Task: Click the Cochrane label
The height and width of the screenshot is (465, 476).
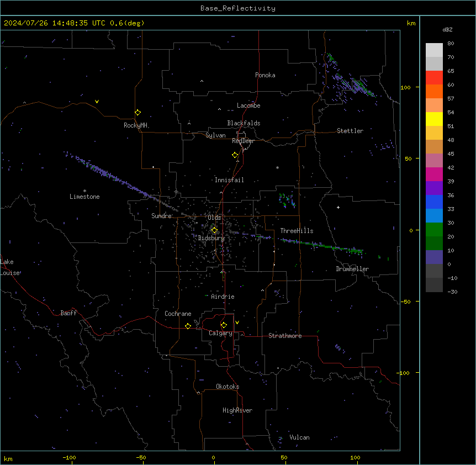Action: 178,314
